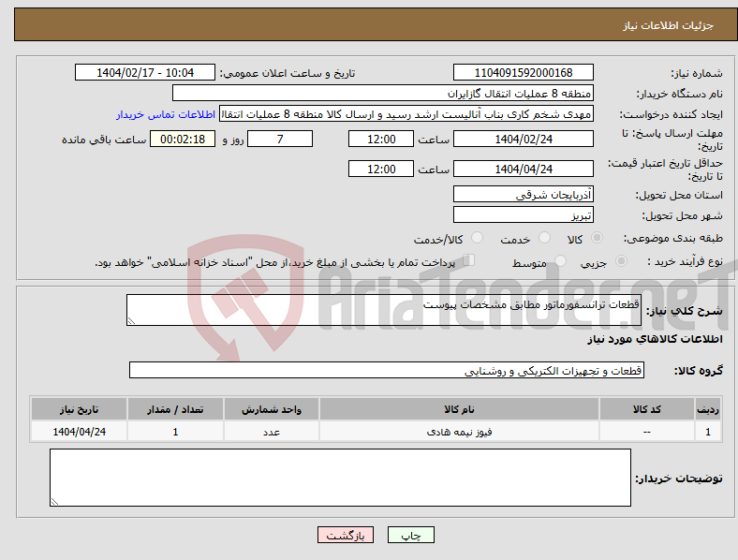Click the delivery province آذربایجان شرقی field
The width and height of the screenshot is (738, 560).
[x=524, y=195]
